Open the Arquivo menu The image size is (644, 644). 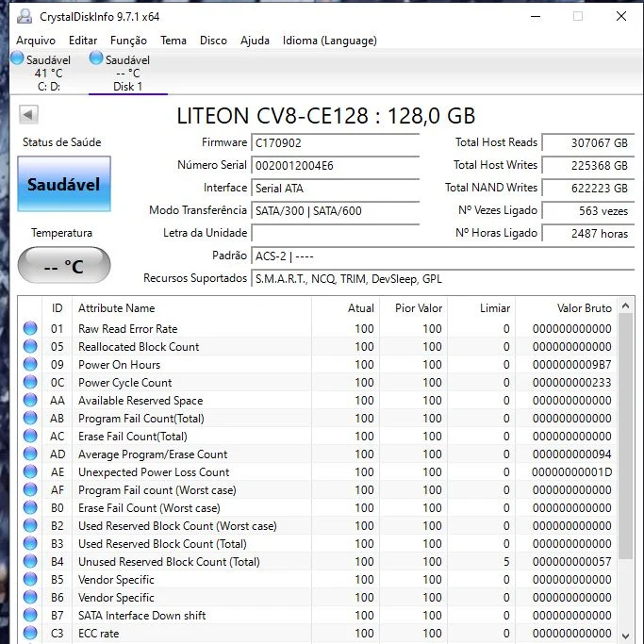(x=36, y=41)
